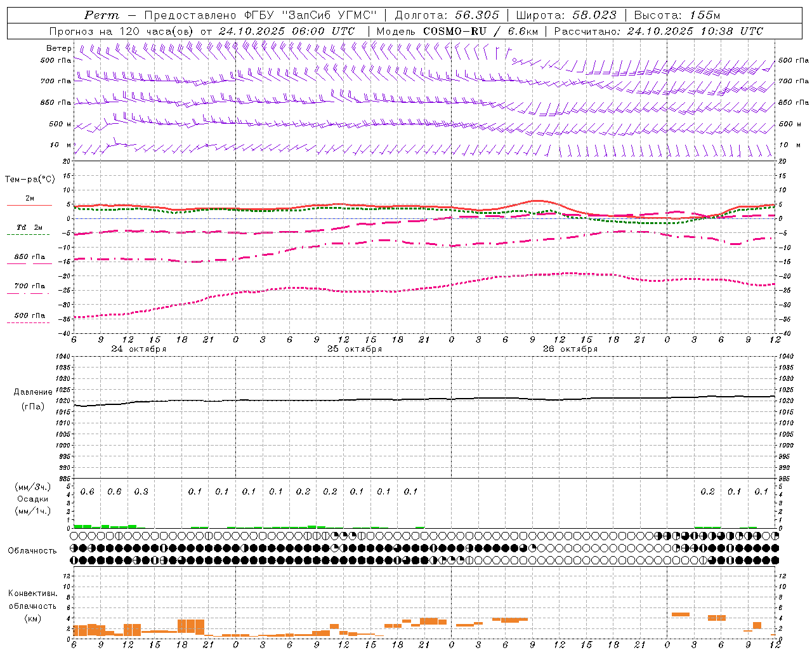Click the "Давление" pressure panel label
This screenshot has width=812, height=650.
[x=33, y=392]
